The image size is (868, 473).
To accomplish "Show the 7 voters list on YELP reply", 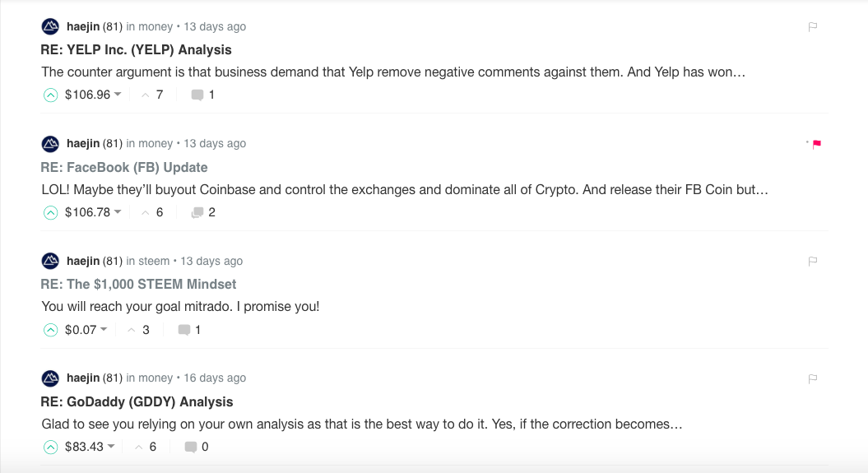I will [152, 95].
